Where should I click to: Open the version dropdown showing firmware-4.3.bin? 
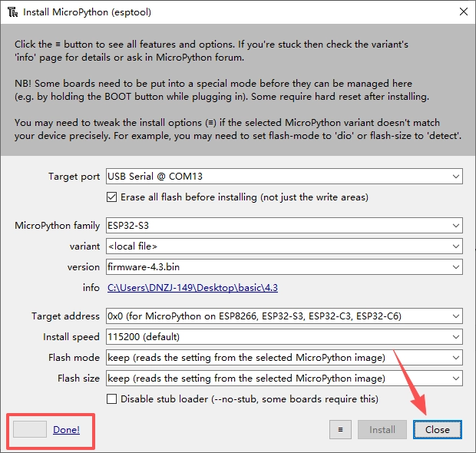click(284, 267)
